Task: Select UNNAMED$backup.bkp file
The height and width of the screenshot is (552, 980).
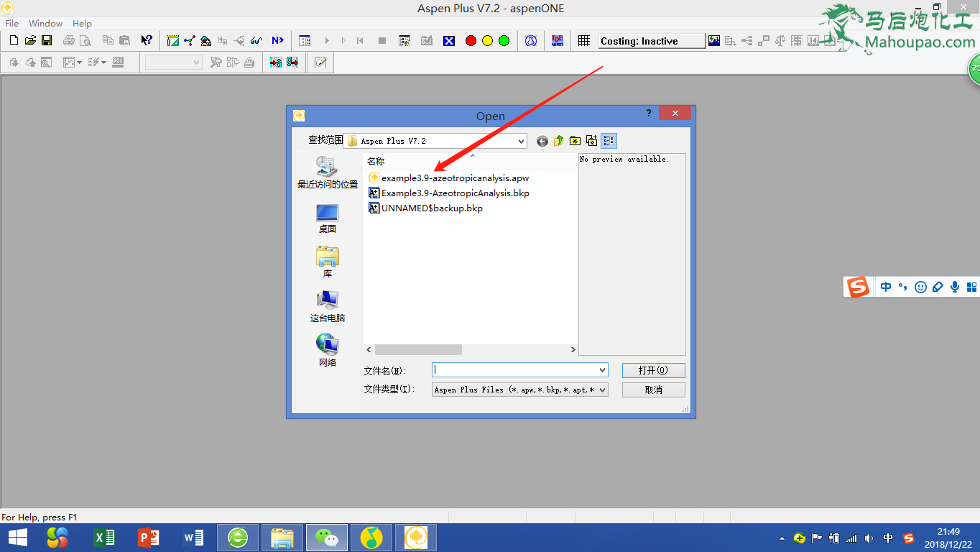Action: point(425,208)
